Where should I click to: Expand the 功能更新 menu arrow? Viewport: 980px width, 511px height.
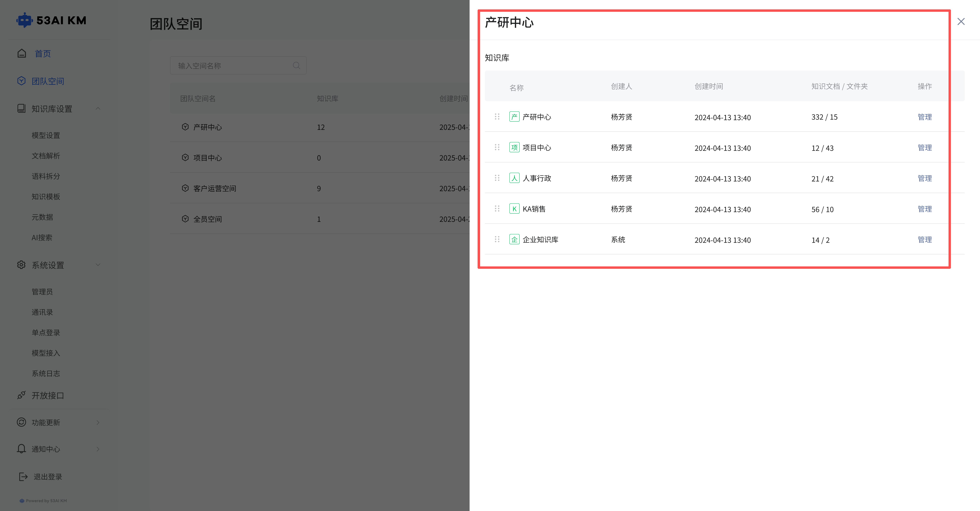(98, 422)
